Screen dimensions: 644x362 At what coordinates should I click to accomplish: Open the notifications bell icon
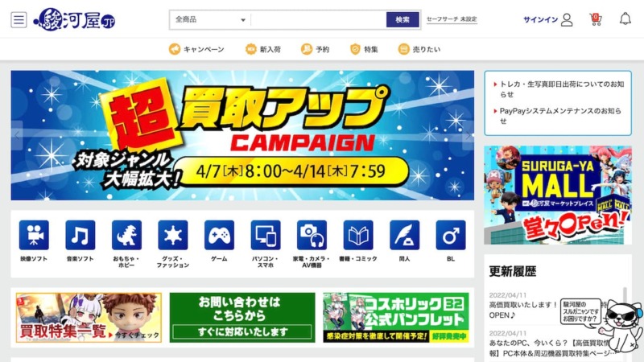tap(625, 19)
